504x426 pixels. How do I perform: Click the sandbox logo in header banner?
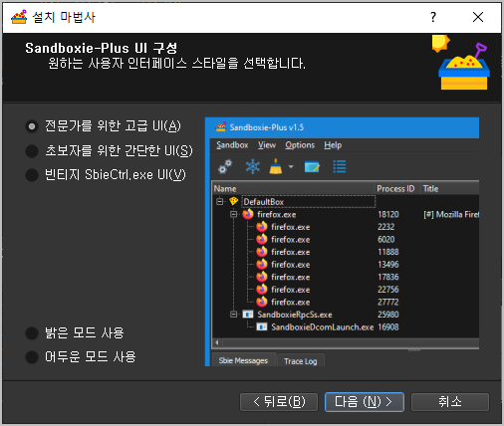click(x=461, y=63)
